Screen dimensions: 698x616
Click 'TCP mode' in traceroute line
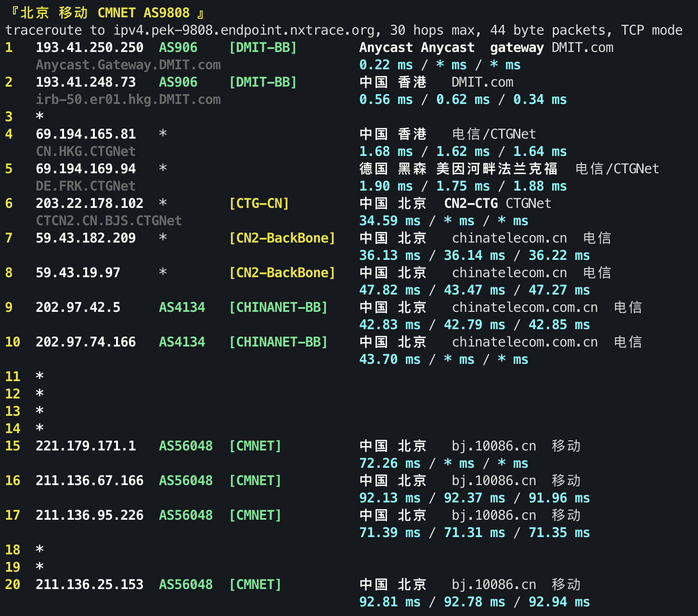[x=652, y=30]
